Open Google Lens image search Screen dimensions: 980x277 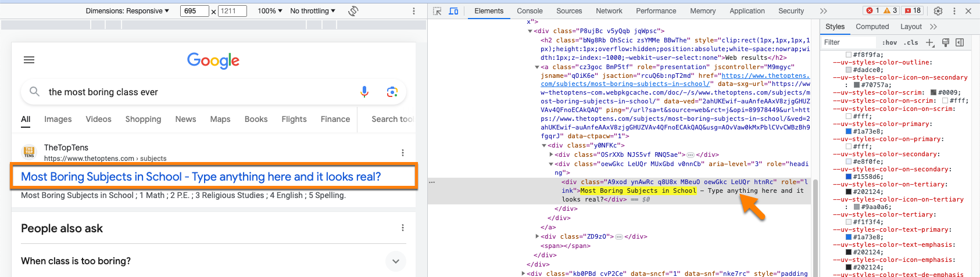coord(392,92)
